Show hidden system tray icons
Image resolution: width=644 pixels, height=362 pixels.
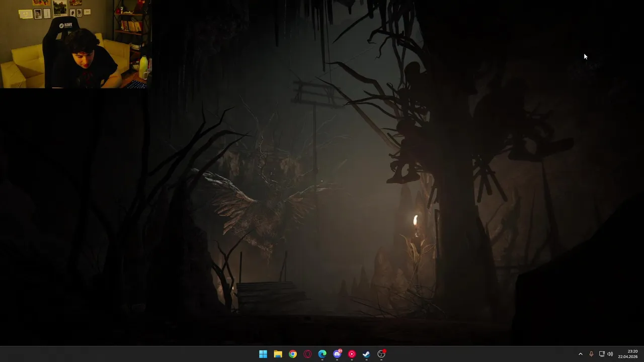tap(580, 354)
